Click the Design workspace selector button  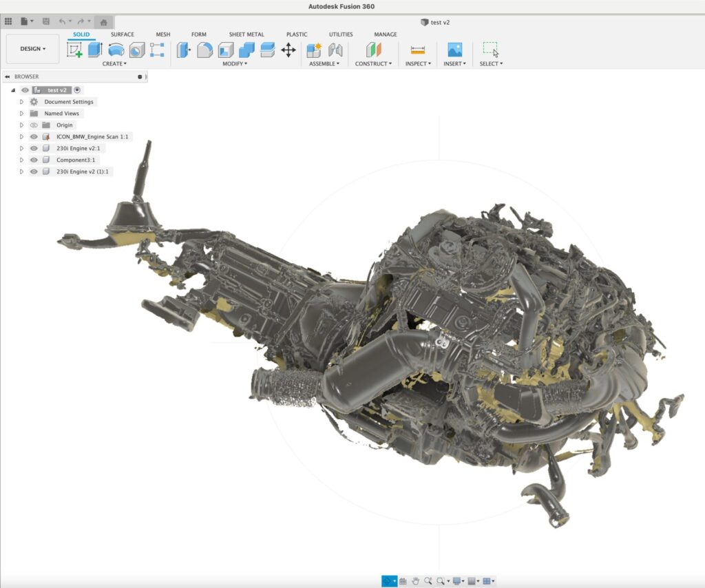[32, 48]
